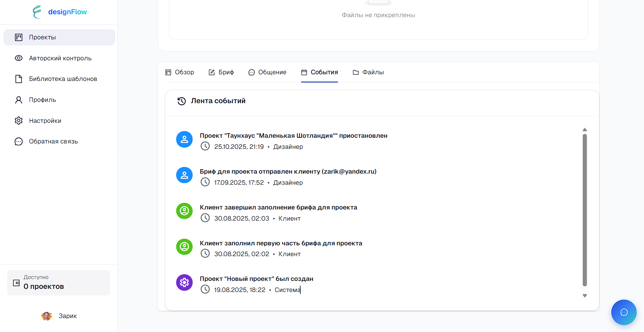Viewport: 644px width, 332px height.
Task: Open the floating chat support button
Action: (624, 312)
